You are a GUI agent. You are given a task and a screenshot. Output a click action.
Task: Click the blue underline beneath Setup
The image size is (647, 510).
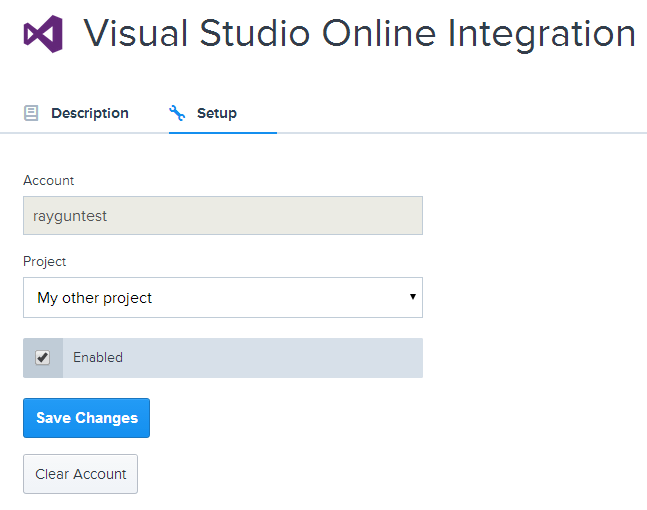click(x=223, y=133)
